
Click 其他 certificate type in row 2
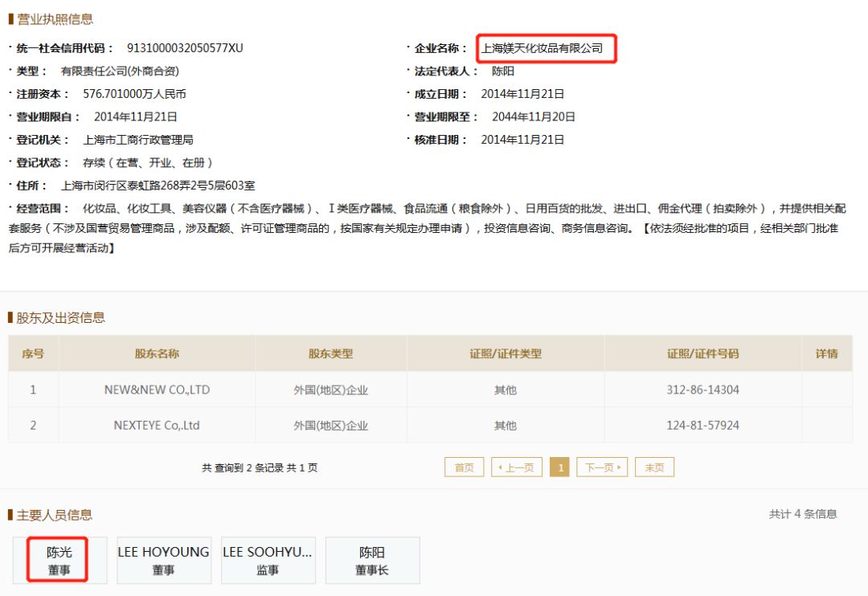506,426
